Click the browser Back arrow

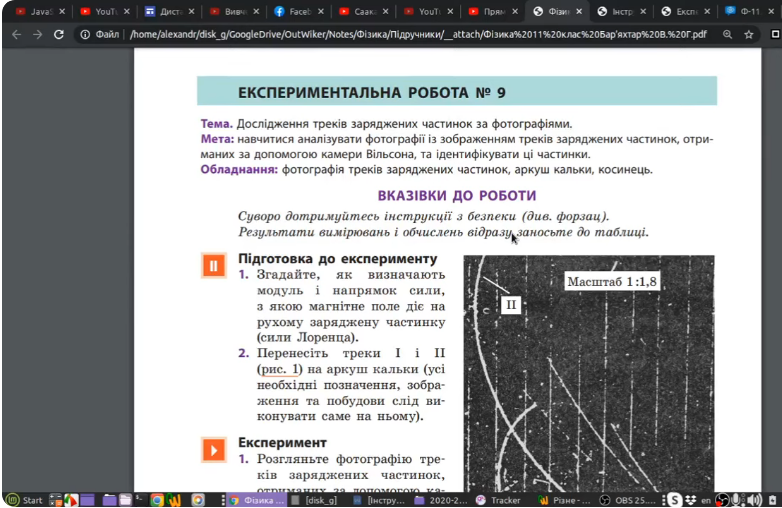click(x=16, y=34)
